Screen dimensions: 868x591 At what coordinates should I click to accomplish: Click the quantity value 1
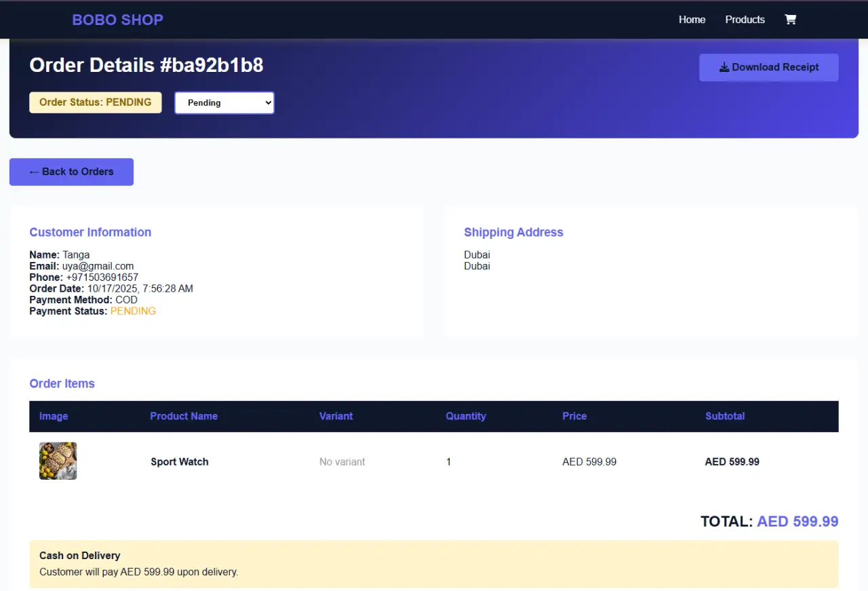(448, 461)
